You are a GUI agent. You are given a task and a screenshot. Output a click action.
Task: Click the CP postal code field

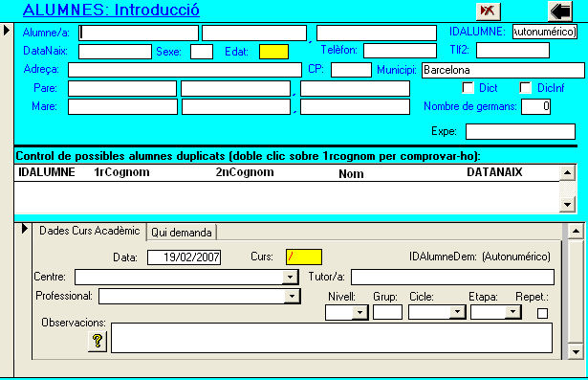[352, 70]
